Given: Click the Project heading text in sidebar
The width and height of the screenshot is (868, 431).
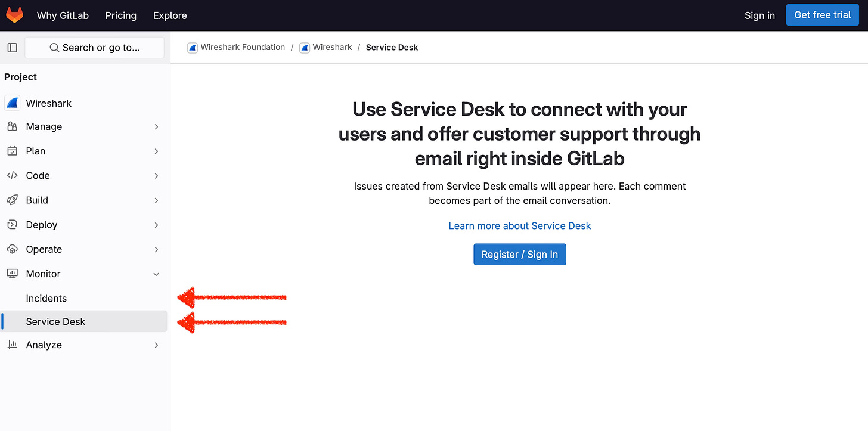Looking at the screenshot, I should pos(20,77).
